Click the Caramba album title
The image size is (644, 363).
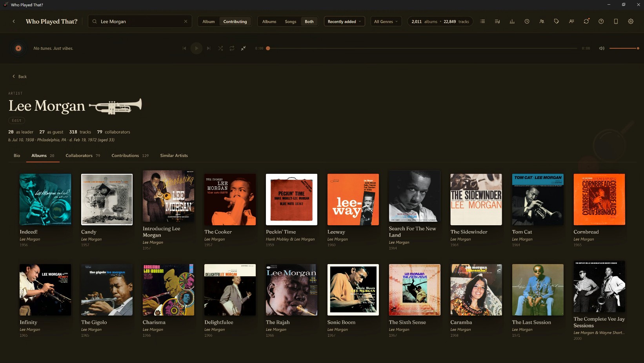[461, 322]
